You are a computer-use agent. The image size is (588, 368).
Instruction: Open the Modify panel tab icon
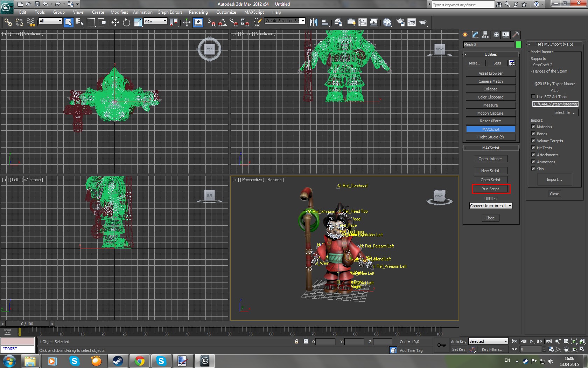475,35
